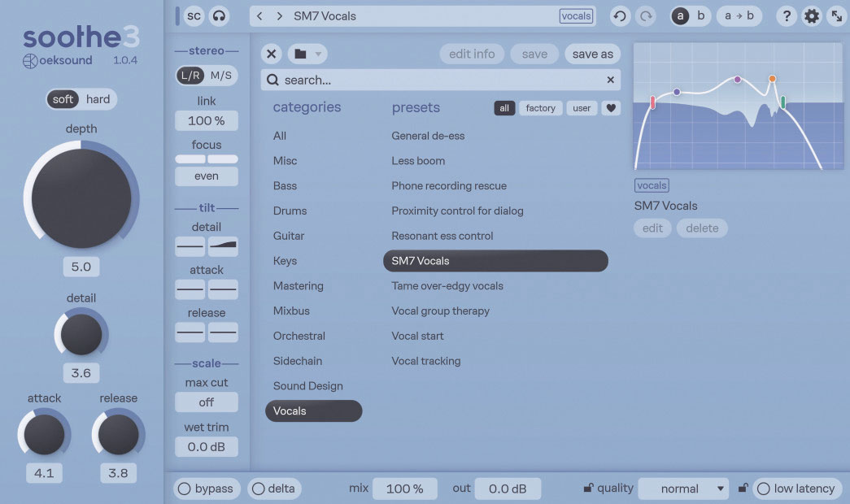Copy a to b button

(x=739, y=16)
